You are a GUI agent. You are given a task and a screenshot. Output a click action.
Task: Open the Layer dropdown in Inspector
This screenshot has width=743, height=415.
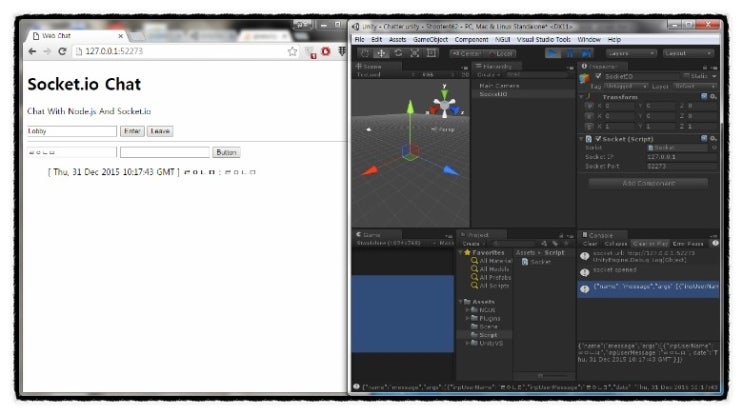pos(695,86)
